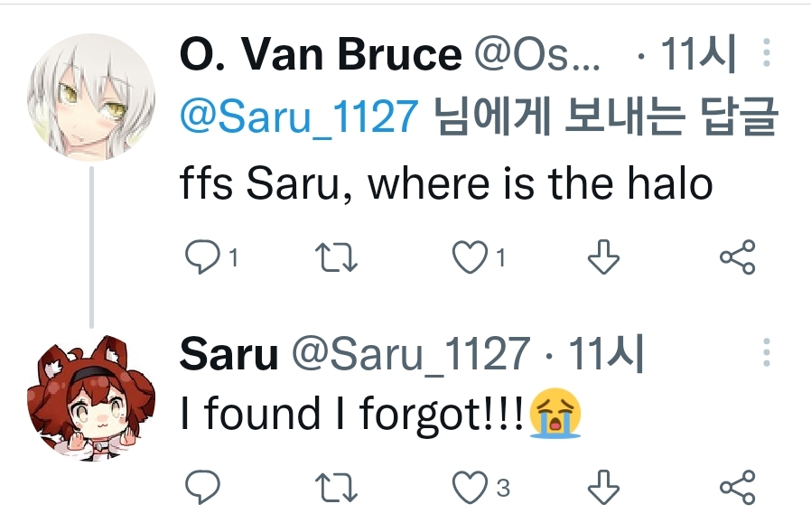This screenshot has width=811, height=532.
Task: Retweet Saru's 'I found I forgot' tweet
Action: 340,488
